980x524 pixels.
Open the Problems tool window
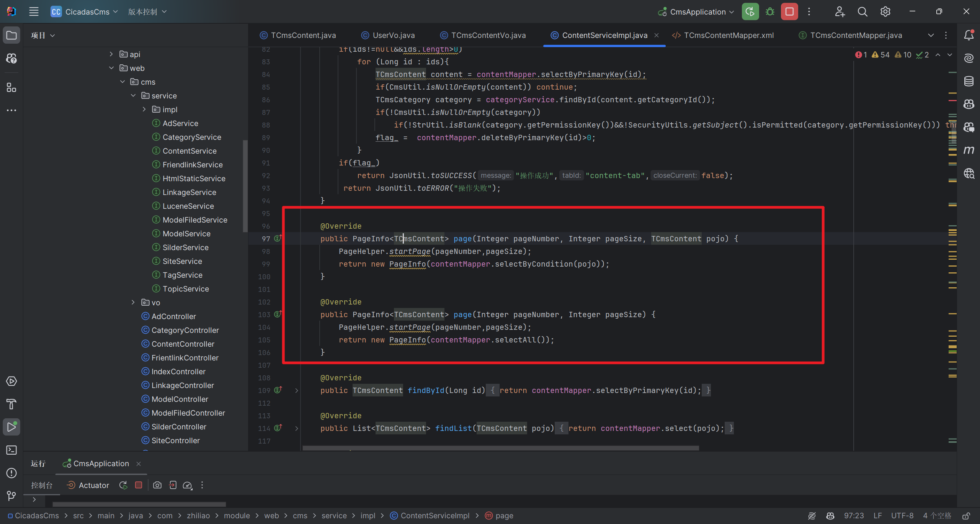point(11,473)
